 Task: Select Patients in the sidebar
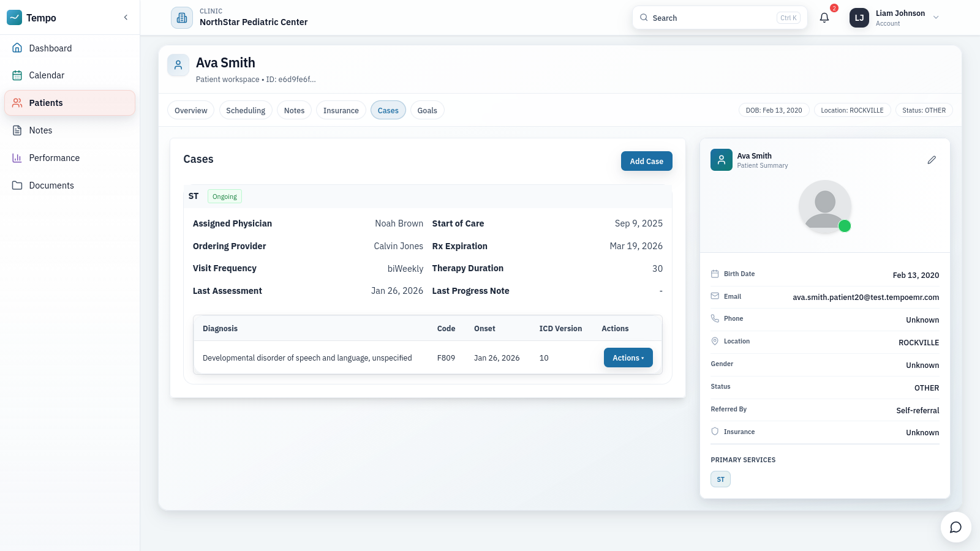pos(70,103)
